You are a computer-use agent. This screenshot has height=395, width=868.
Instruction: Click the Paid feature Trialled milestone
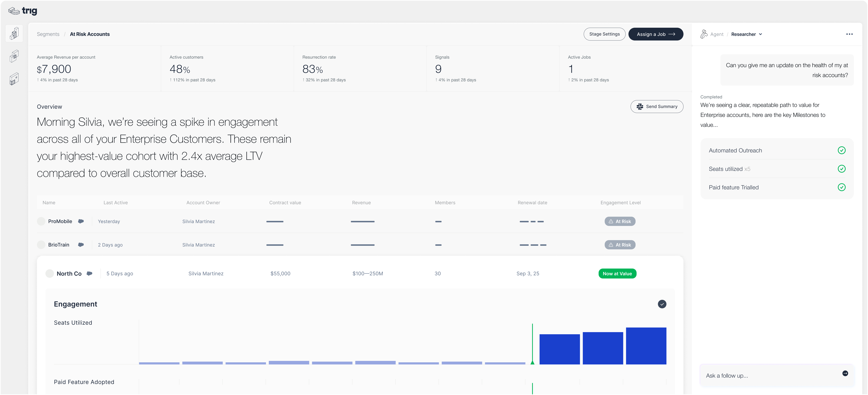[x=777, y=188]
